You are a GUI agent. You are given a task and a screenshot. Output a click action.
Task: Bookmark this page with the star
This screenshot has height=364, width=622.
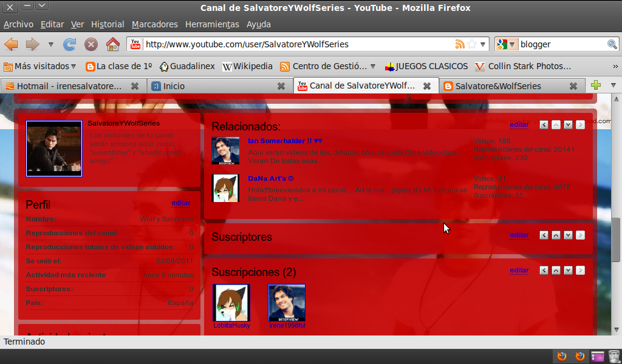click(x=472, y=44)
